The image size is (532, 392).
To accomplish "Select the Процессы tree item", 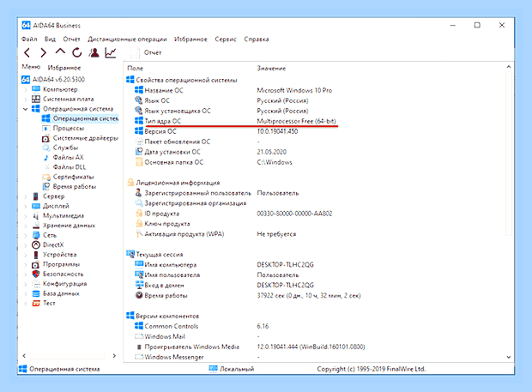I will [68, 128].
